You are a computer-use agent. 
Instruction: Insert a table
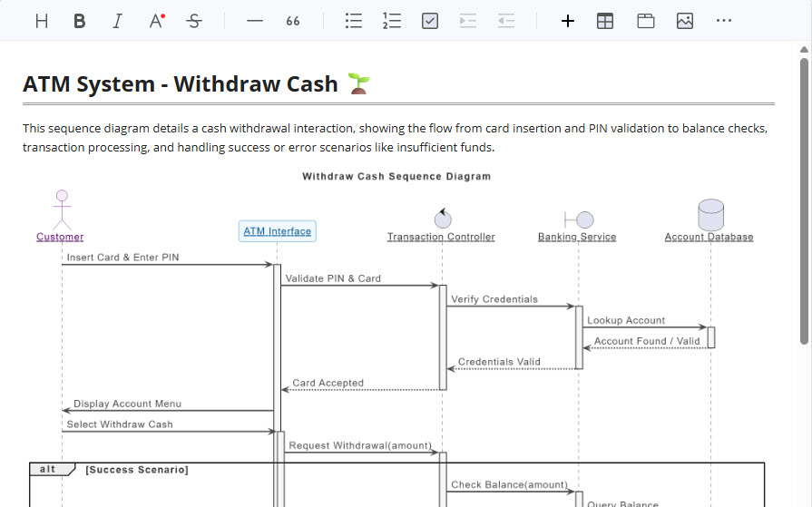[x=605, y=21]
